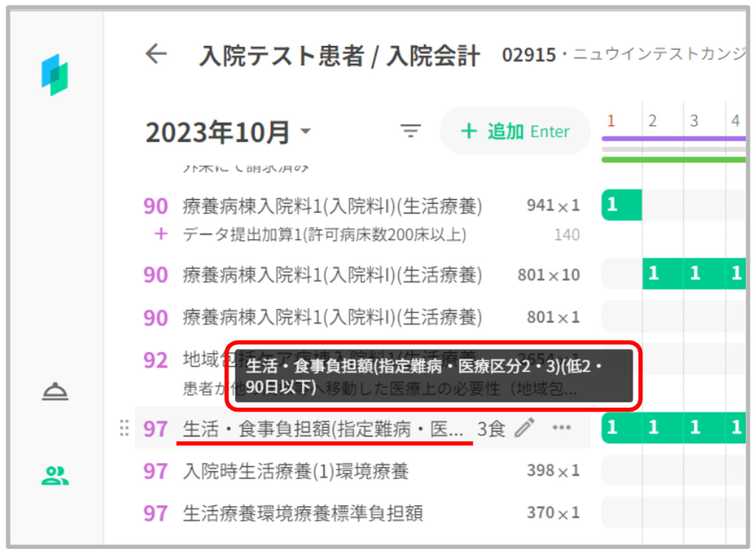The height and width of the screenshot is (555, 756).
Task: Click the app logo in sidebar
Action: coord(55,75)
